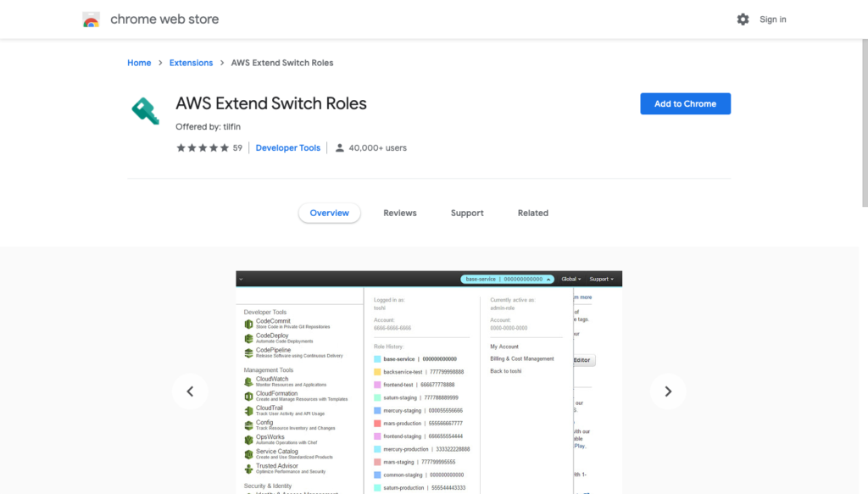The width and height of the screenshot is (868, 494).
Task: Select the Overview tab
Action: (330, 213)
